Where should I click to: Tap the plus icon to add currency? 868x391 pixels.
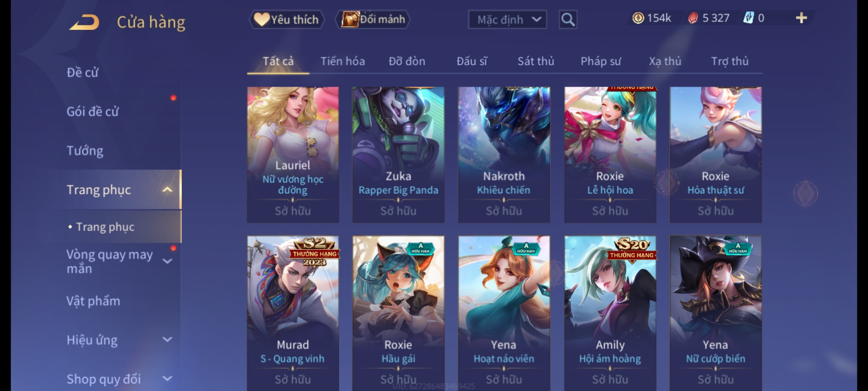tap(801, 18)
